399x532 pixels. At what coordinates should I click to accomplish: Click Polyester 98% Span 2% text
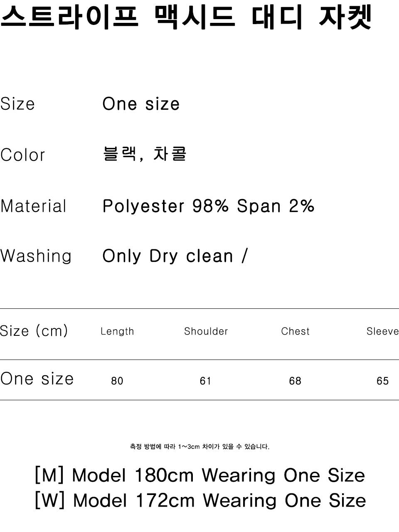pos(208,206)
